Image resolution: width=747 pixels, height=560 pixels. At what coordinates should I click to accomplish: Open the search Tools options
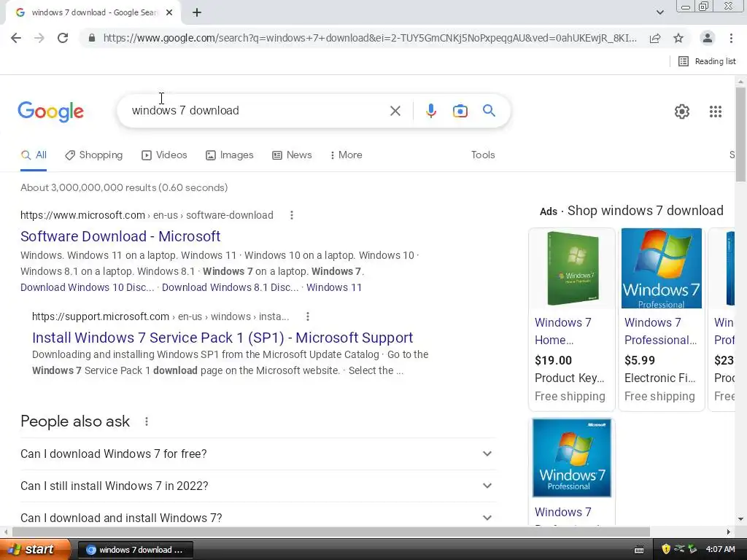[x=483, y=155]
